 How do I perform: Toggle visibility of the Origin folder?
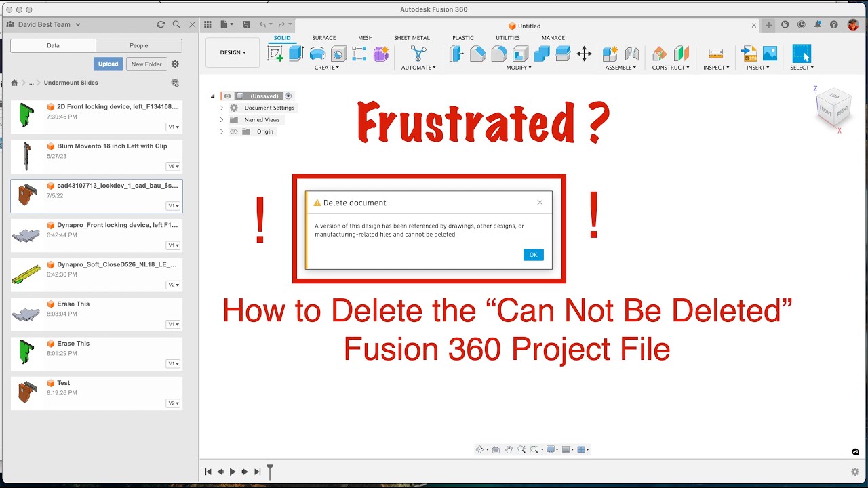234,131
